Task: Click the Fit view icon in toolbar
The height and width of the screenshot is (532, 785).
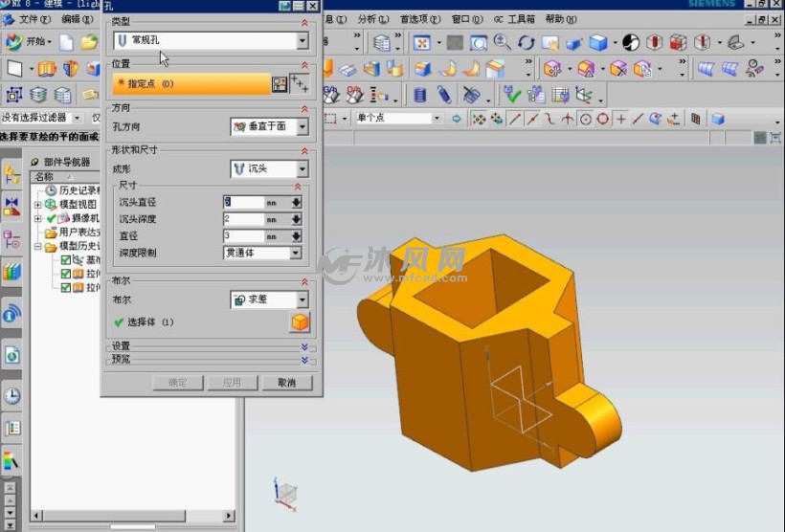Action: [x=422, y=42]
